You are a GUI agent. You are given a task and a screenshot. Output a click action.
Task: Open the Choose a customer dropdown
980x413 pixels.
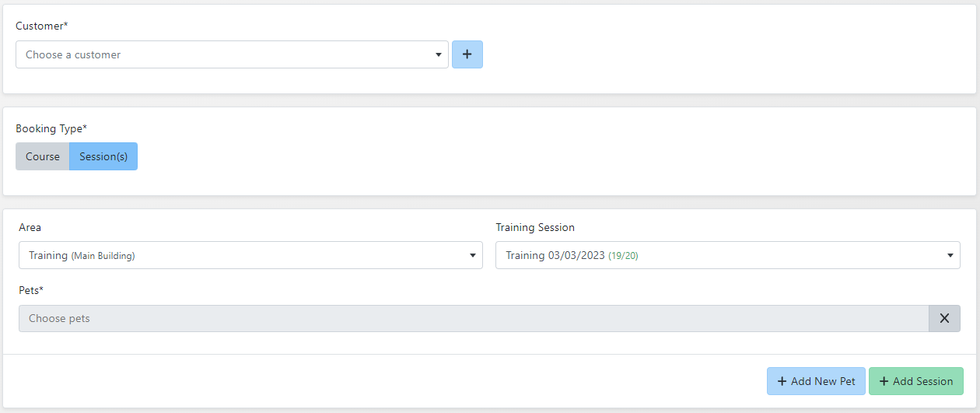[226, 54]
